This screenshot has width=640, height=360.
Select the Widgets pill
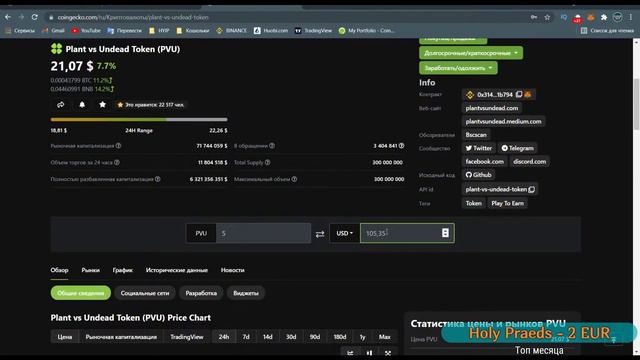click(x=246, y=293)
